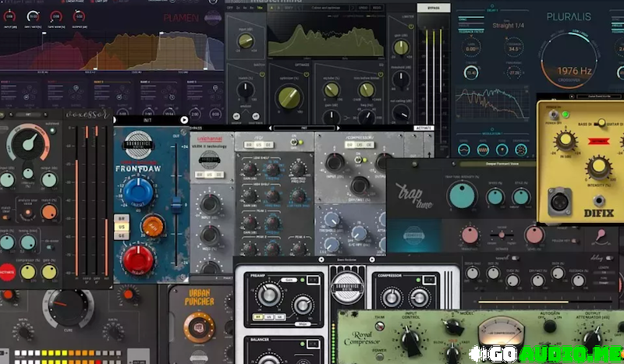Click the Unichannel ACTIVATE button

(x=424, y=128)
